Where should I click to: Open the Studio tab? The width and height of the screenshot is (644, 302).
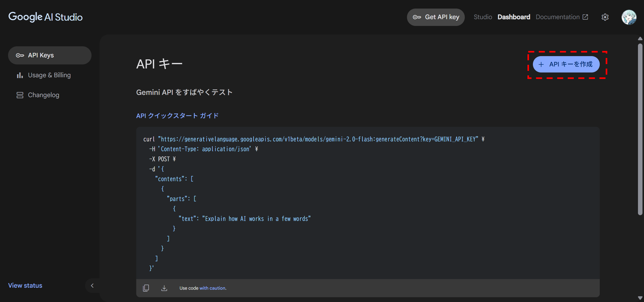483,17
